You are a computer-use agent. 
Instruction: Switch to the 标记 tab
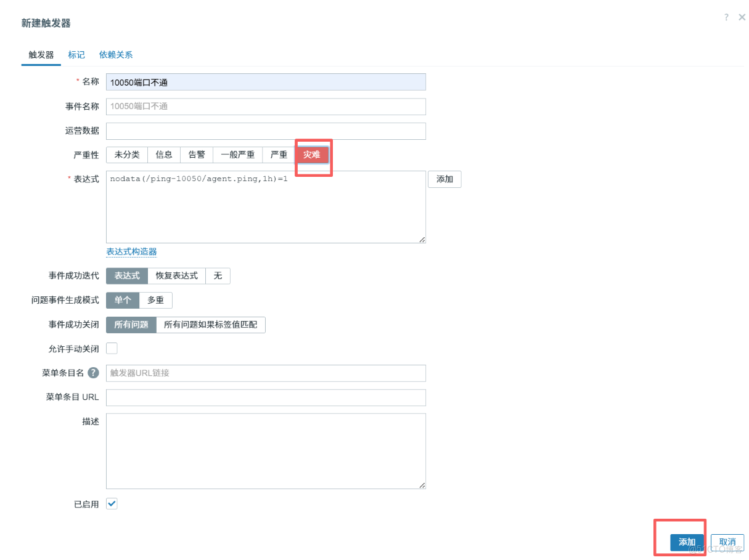click(76, 55)
